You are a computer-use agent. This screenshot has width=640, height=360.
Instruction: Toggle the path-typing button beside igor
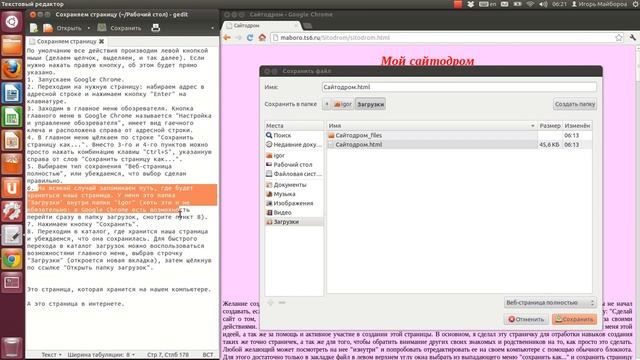pos(327,104)
